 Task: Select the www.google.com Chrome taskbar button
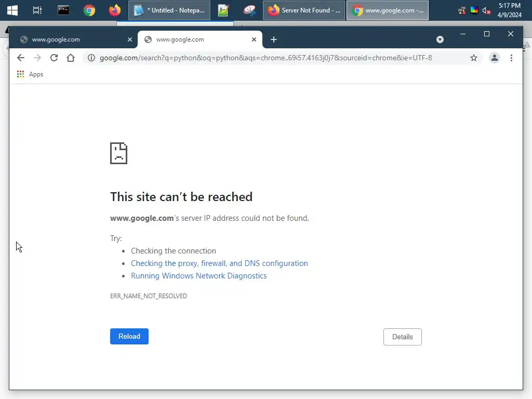[388, 10]
